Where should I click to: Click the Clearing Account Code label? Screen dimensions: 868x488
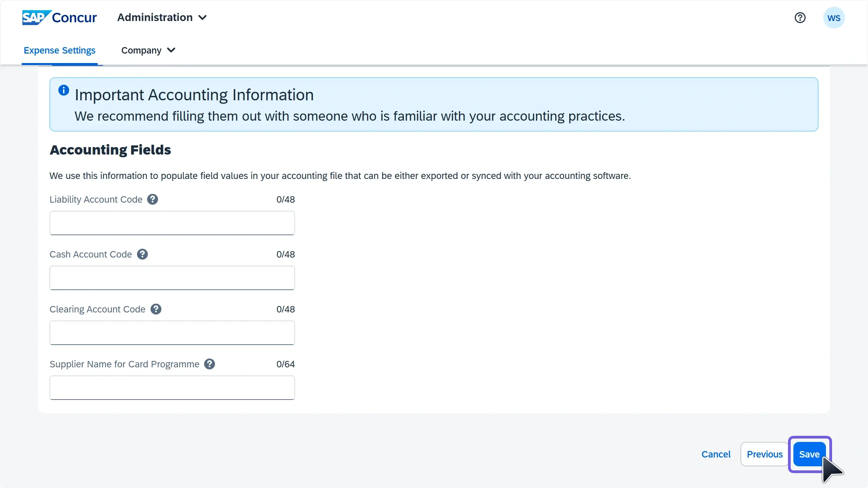coord(97,309)
